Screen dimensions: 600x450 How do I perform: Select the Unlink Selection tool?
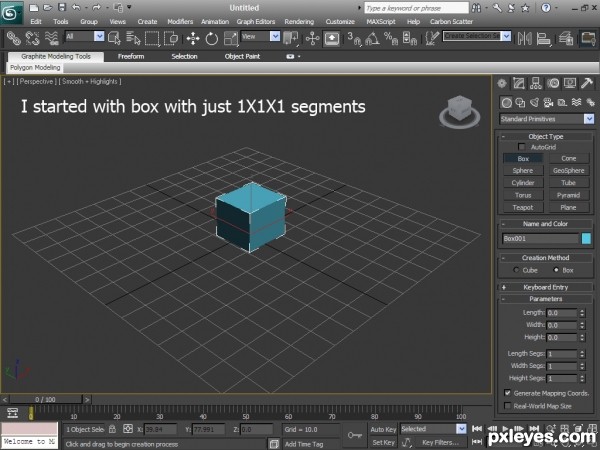click(x=33, y=38)
